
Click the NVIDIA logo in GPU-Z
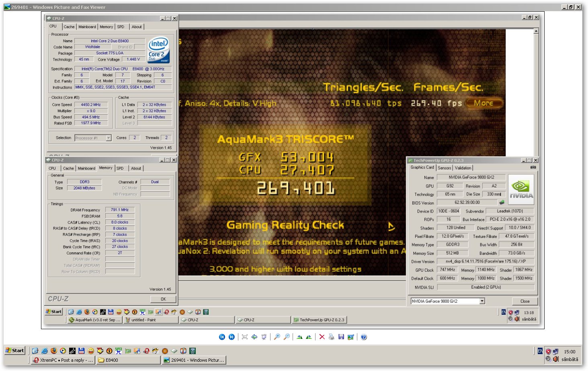(x=521, y=190)
